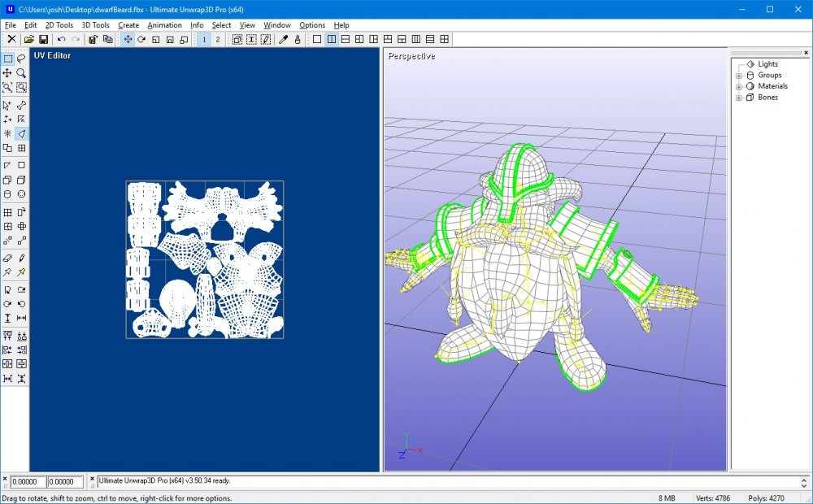Choose the eraser tool in the left toolbox
The width and height of the screenshot is (813, 504).
pyautogui.click(x=7, y=258)
